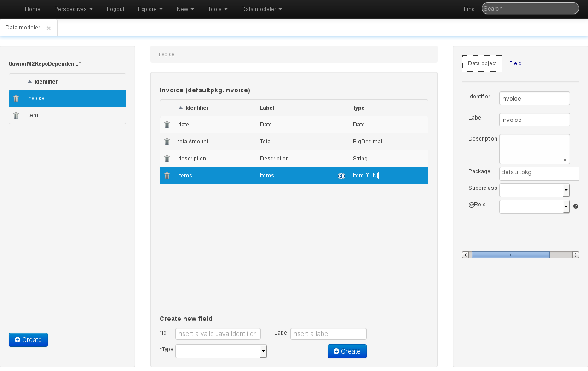Click trash icon for description field

click(x=167, y=159)
